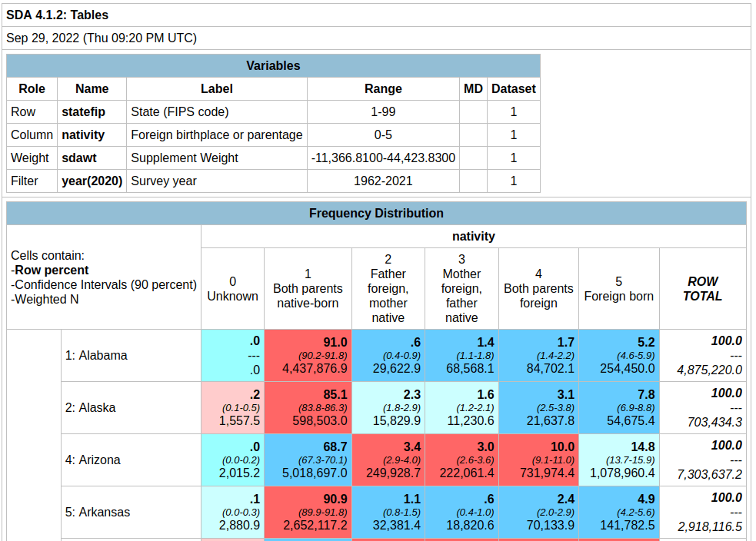Select the "year(2020)" filter name
The image size is (756, 541).
(x=92, y=181)
